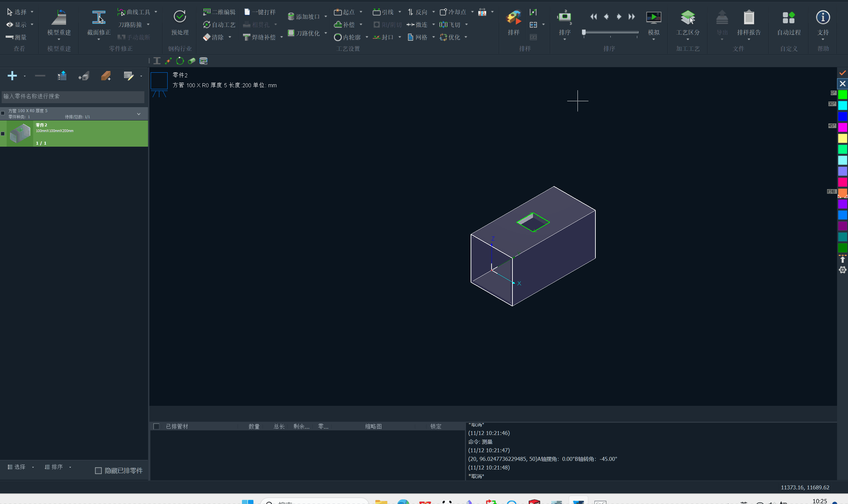The width and height of the screenshot is (848, 504).
Task: Pick the magenta color swatch
Action: point(842,127)
